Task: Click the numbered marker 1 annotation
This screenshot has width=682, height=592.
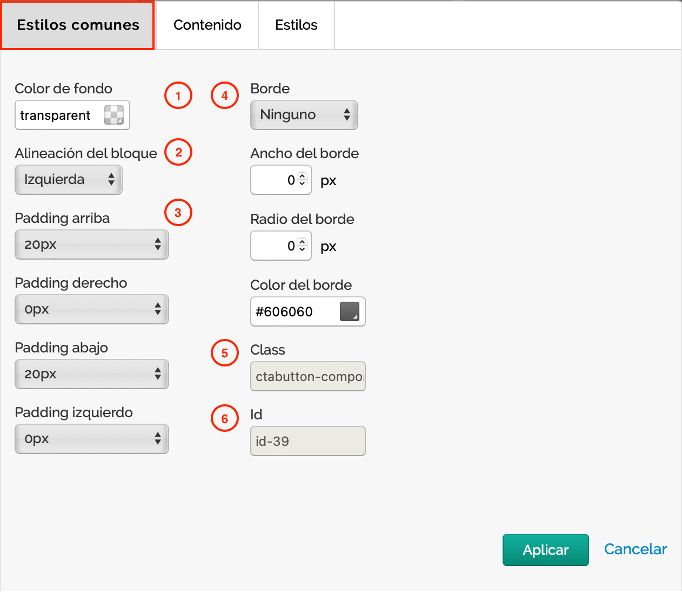Action: point(178,96)
